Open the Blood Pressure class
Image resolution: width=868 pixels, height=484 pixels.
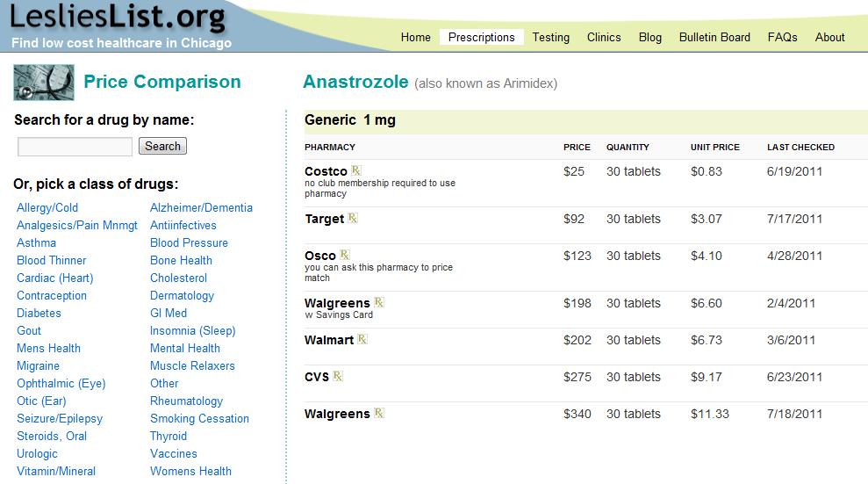click(189, 242)
